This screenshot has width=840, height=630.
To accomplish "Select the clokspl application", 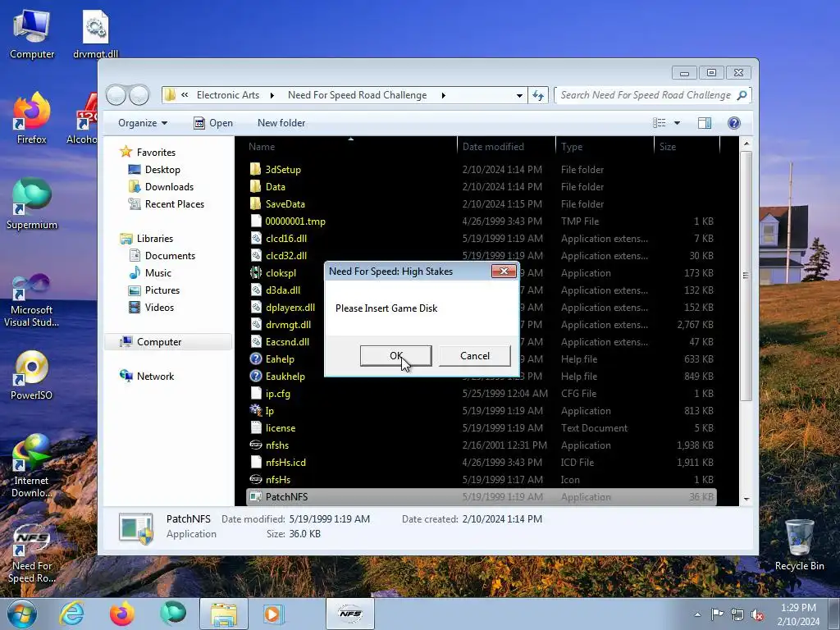I will [281, 272].
